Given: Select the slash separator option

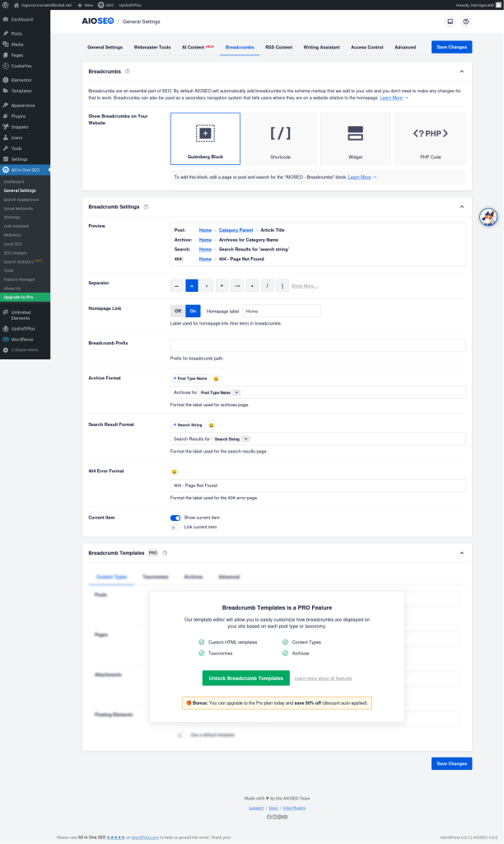Looking at the screenshot, I should (268, 286).
